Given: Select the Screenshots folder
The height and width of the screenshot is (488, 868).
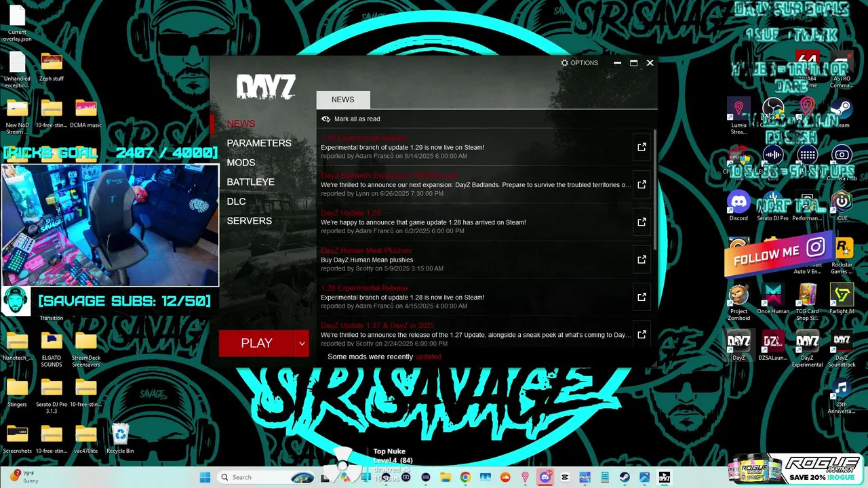Looking at the screenshot, I should pos(17,439).
